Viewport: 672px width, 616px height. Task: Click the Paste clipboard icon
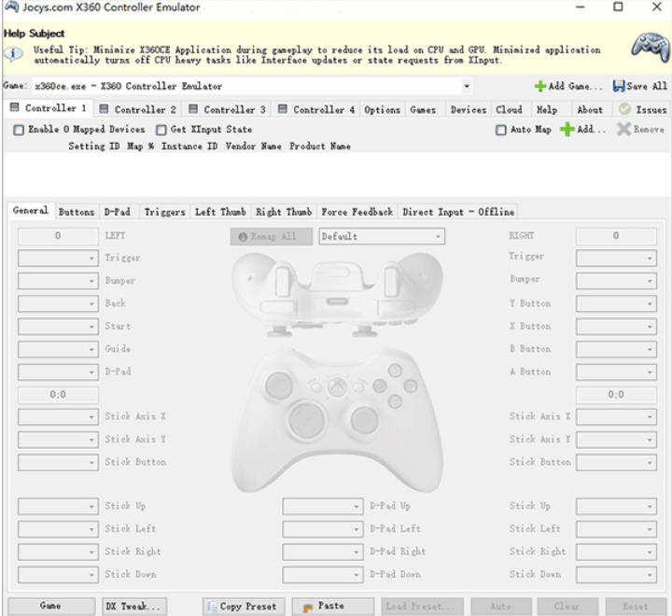(308, 607)
